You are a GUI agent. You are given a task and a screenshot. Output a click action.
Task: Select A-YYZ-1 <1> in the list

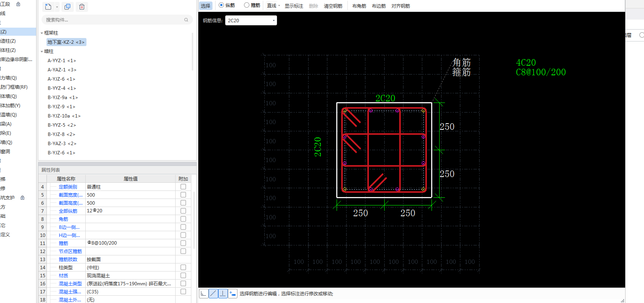(x=62, y=61)
